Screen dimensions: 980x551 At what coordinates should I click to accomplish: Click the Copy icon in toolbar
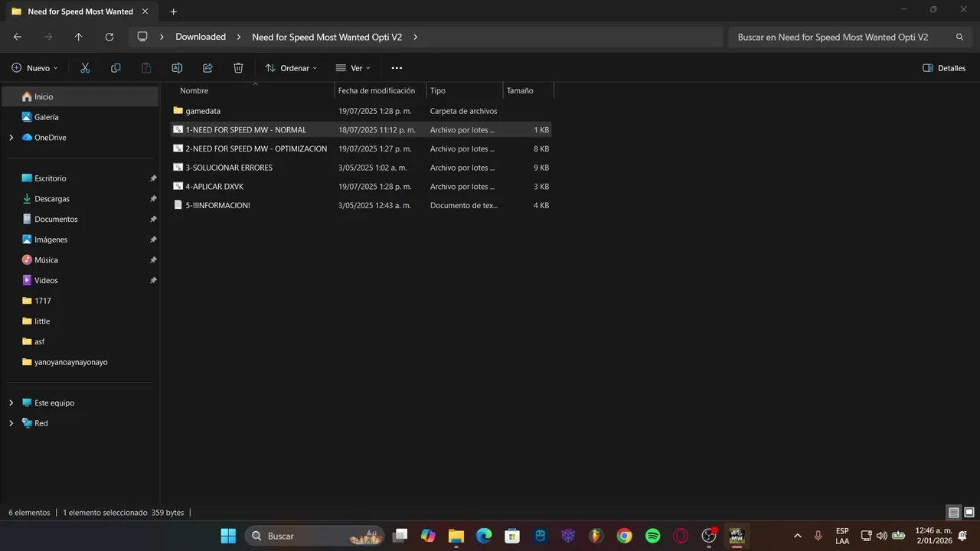116,68
